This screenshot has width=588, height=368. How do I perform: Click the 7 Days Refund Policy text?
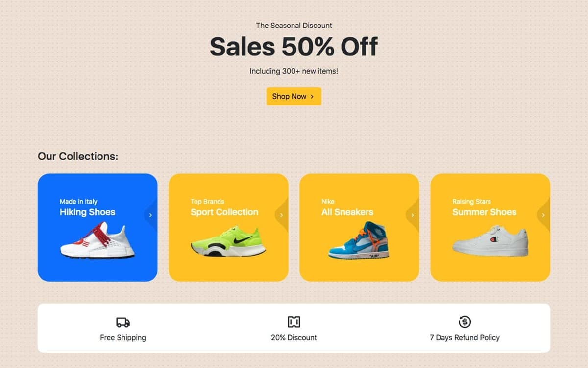[x=465, y=338]
